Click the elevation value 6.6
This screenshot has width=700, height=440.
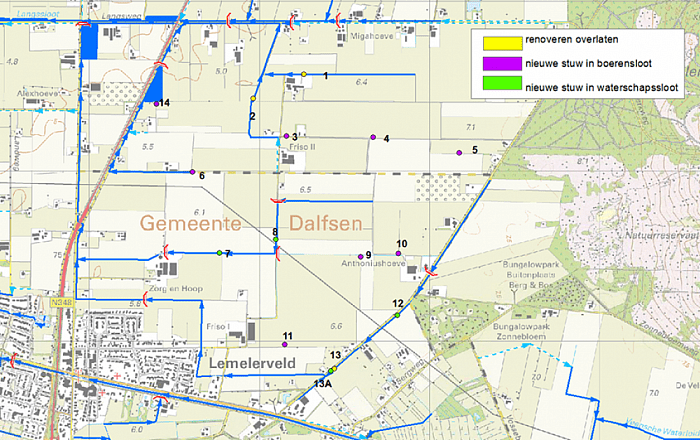pyautogui.click(x=336, y=326)
